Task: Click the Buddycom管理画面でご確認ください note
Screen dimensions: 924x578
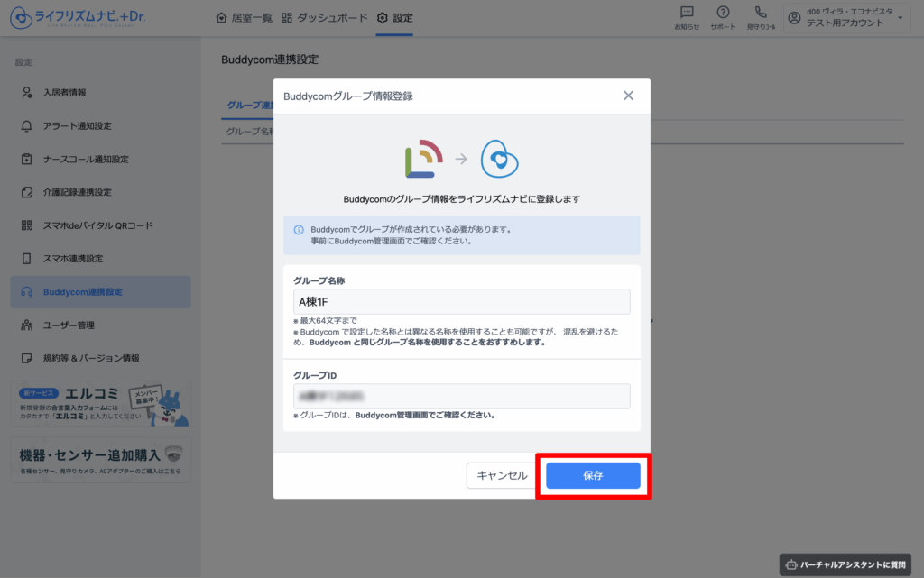Action: click(425, 415)
